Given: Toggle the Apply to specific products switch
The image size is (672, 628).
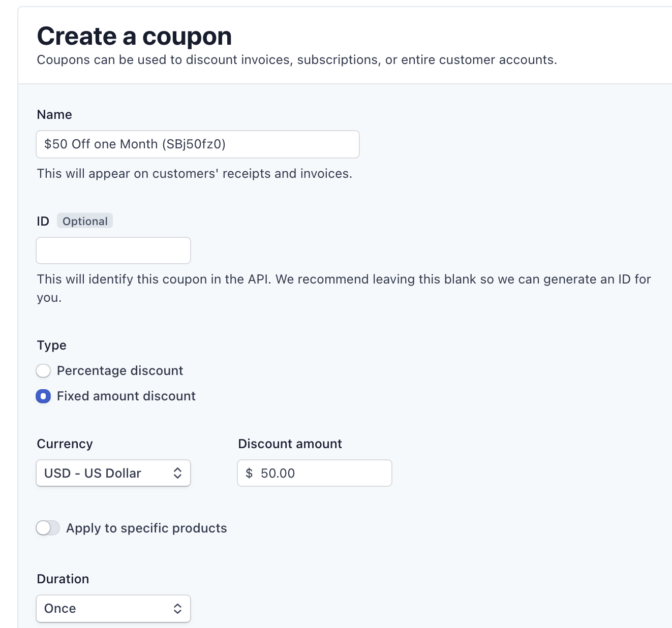Looking at the screenshot, I should click(x=48, y=528).
